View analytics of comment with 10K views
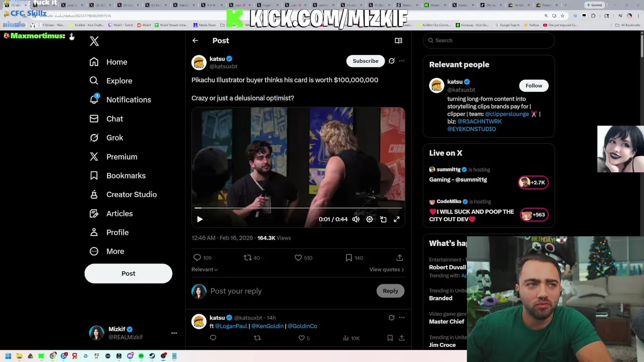The height and width of the screenshot is (362, 644). pyautogui.click(x=351, y=338)
